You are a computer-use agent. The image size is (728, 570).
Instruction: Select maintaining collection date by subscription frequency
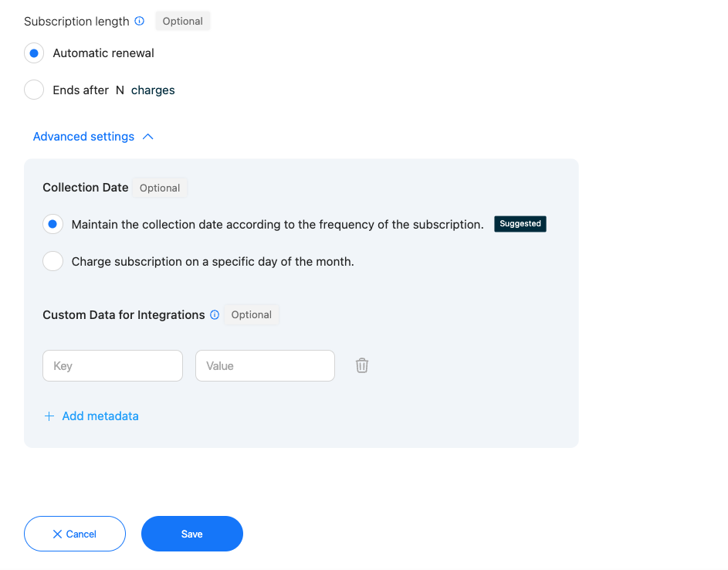pyautogui.click(x=52, y=224)
